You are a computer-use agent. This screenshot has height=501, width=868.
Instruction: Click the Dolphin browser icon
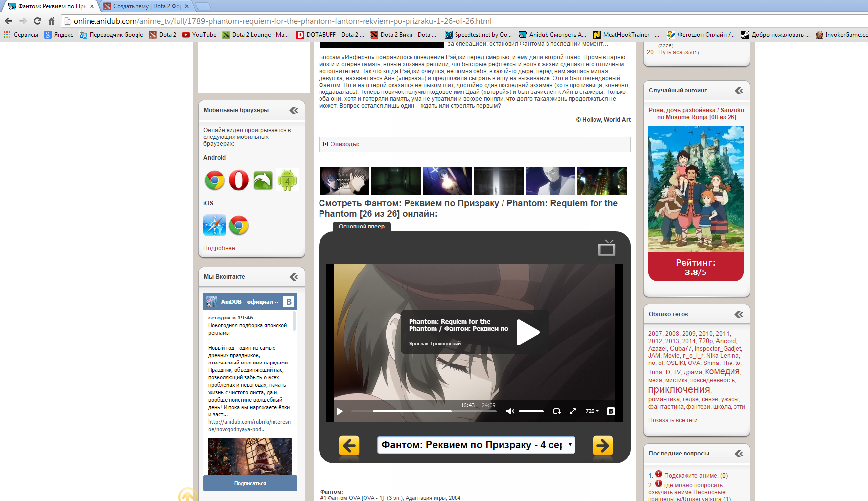pos(263,181)
